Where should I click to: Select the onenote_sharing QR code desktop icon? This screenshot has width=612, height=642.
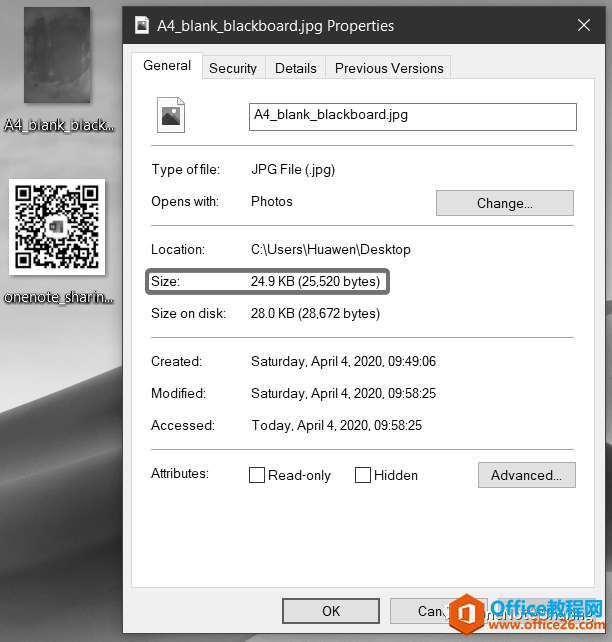coord(57,227)
